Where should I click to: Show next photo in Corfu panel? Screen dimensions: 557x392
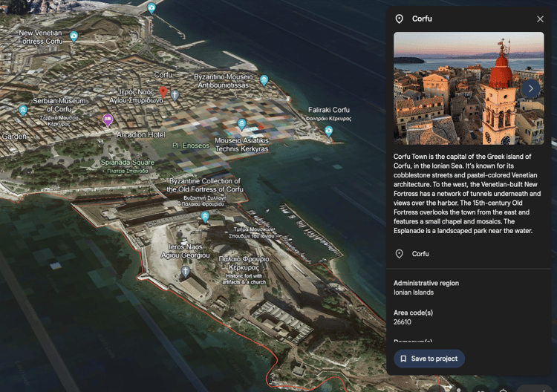coord(530,88)
